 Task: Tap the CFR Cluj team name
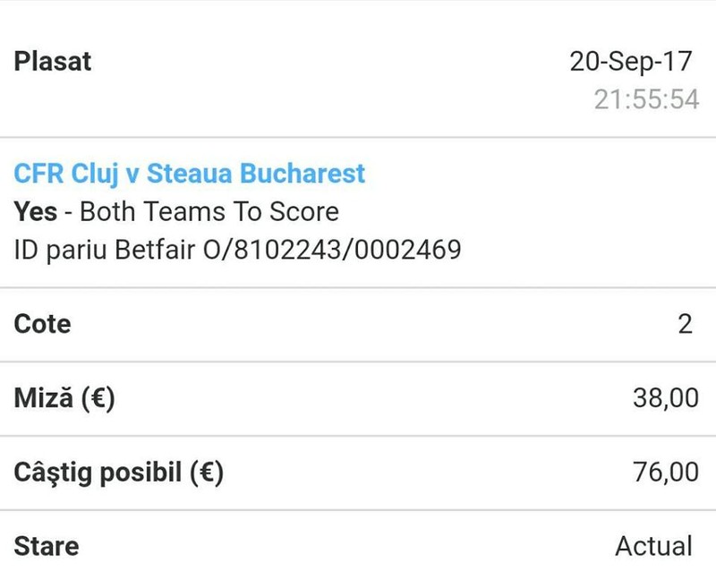pos(66,175)
